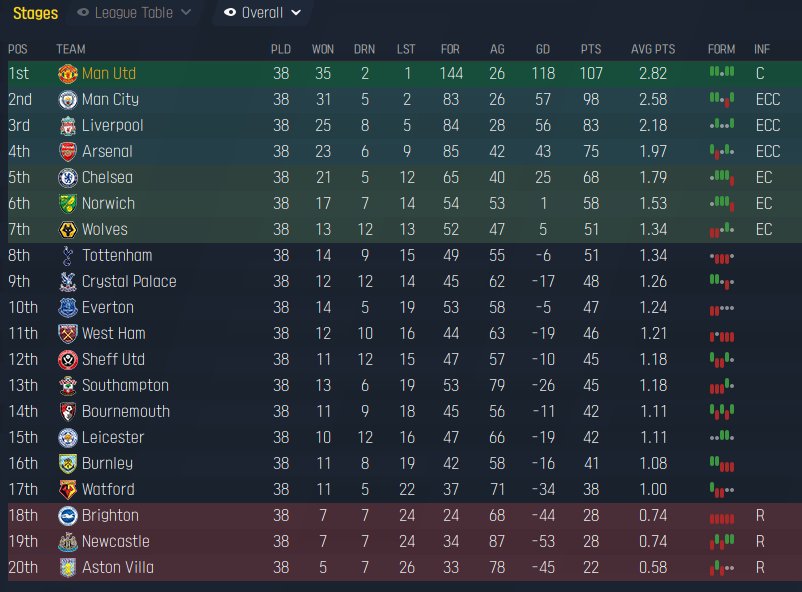Screen dimensions: 802x592
Task: Open the Overall view dropdown arrow
Action: (x=296, y=13)
